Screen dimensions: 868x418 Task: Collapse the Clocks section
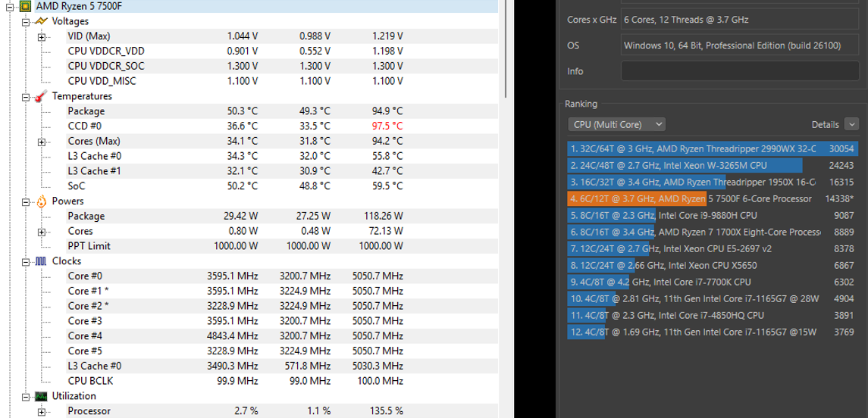26,261
